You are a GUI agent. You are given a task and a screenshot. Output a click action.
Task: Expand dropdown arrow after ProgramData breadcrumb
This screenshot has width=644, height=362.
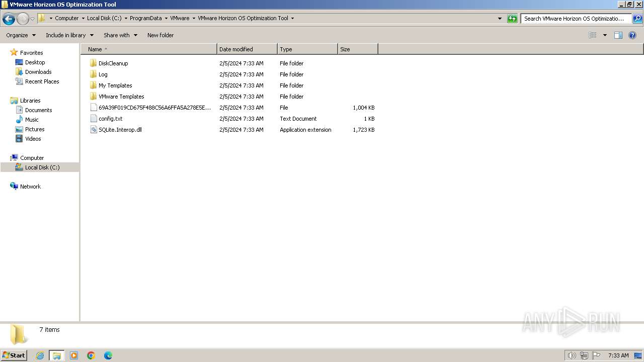[166, 18]
